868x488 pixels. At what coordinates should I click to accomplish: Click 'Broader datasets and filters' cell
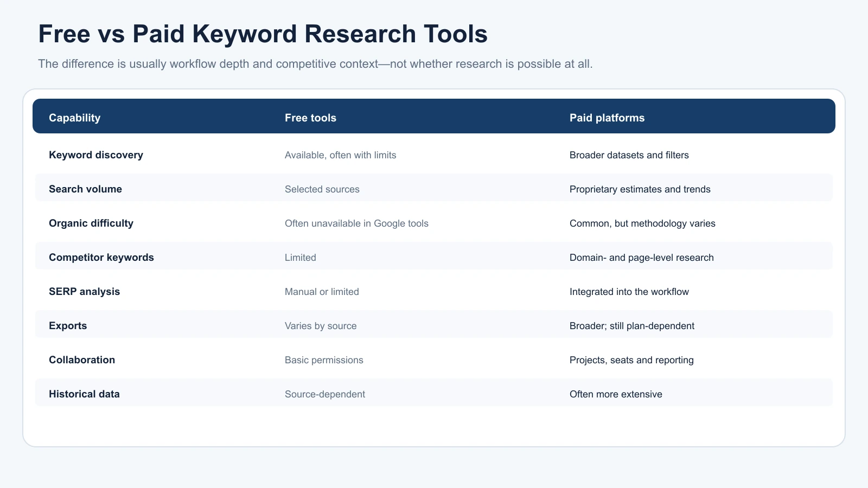point(629,155)
